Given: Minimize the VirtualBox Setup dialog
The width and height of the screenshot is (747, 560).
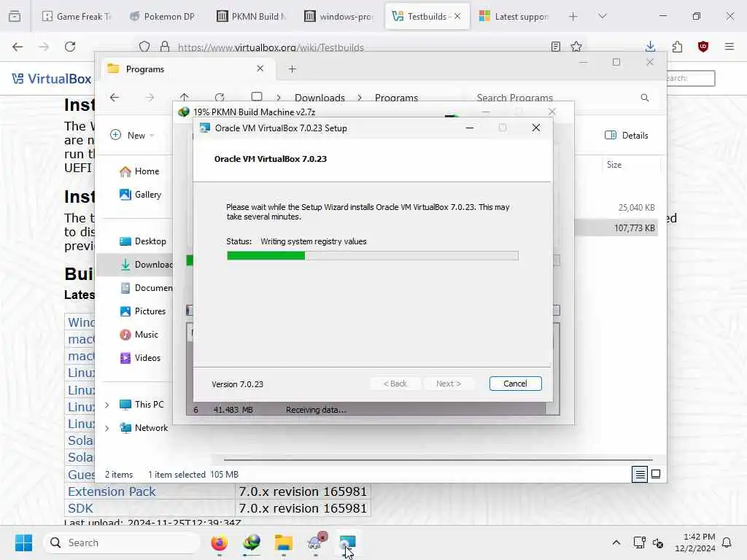Looking at the screenshot, I should (x=469, y=128).
